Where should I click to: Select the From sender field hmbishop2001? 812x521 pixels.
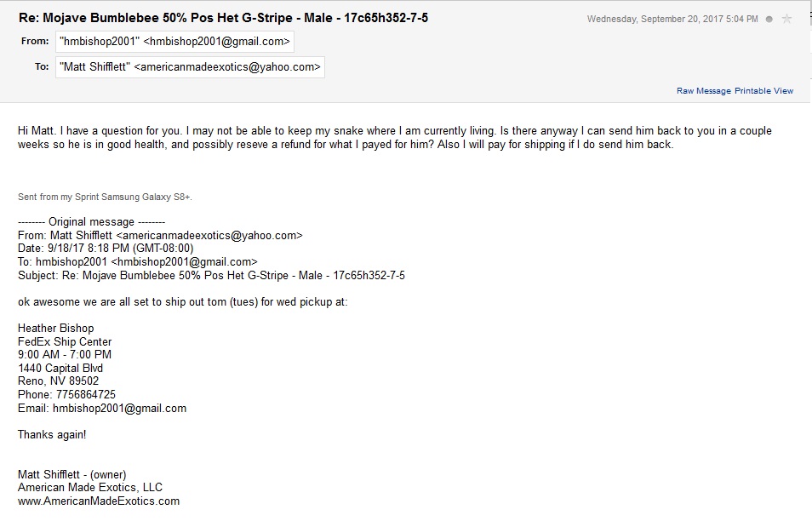click(x=175, y=42)
